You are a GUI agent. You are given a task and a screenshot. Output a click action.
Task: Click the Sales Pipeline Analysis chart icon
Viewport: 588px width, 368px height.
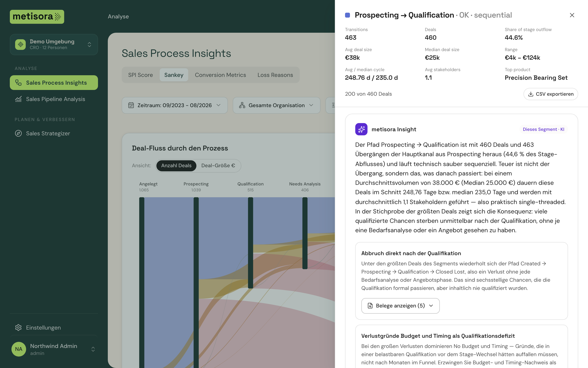[18, 99]
